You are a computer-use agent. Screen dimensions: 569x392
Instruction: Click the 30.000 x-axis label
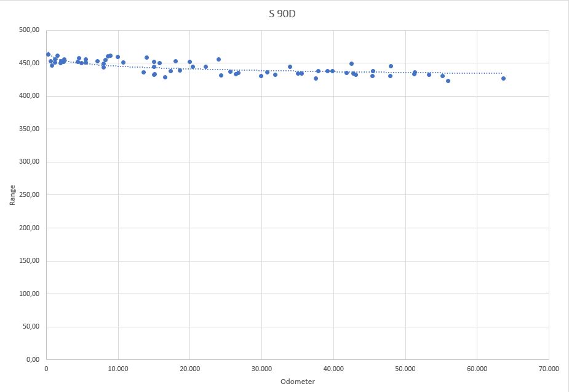[261, 369]
